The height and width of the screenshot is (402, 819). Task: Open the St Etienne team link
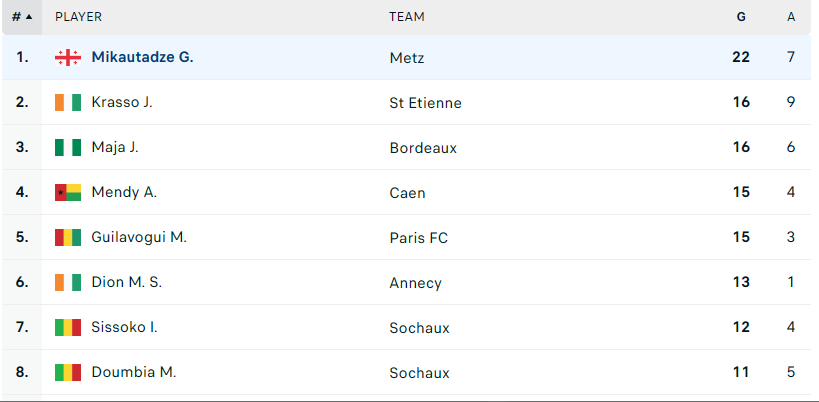426,103
